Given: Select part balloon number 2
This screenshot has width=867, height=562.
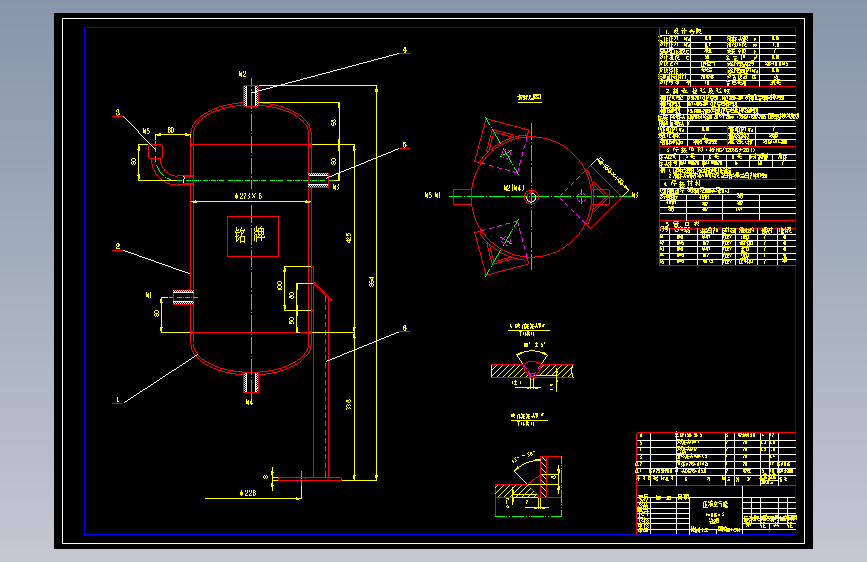Looking at the screenshot, I should point(118,247).
